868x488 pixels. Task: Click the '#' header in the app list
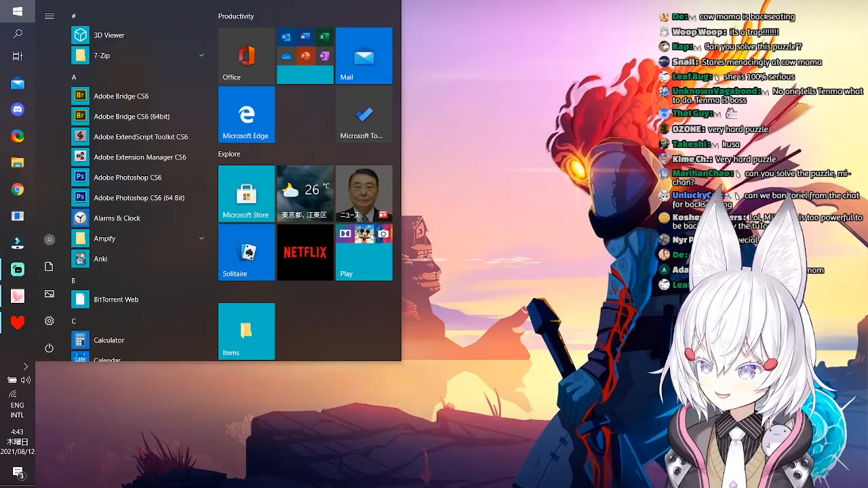coord(74,16)
